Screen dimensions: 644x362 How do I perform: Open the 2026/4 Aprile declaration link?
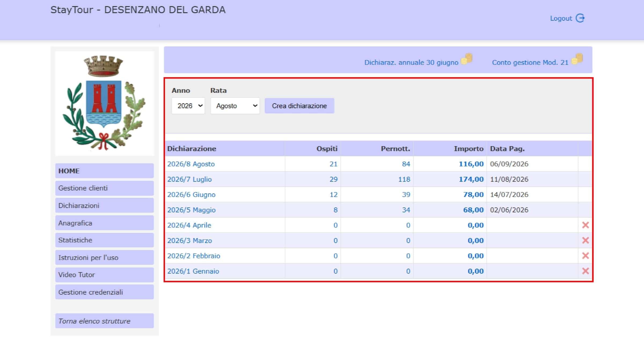[189, 225]
